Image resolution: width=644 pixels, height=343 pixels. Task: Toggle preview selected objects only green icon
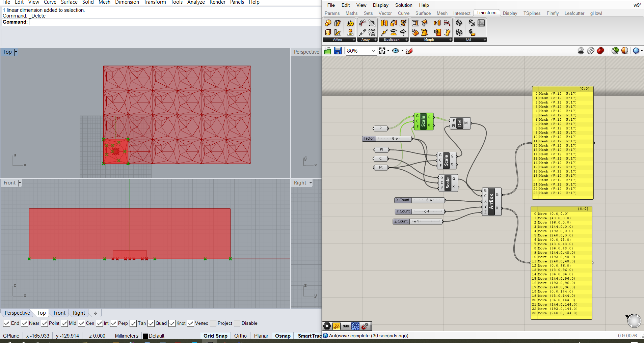point(615,51)
